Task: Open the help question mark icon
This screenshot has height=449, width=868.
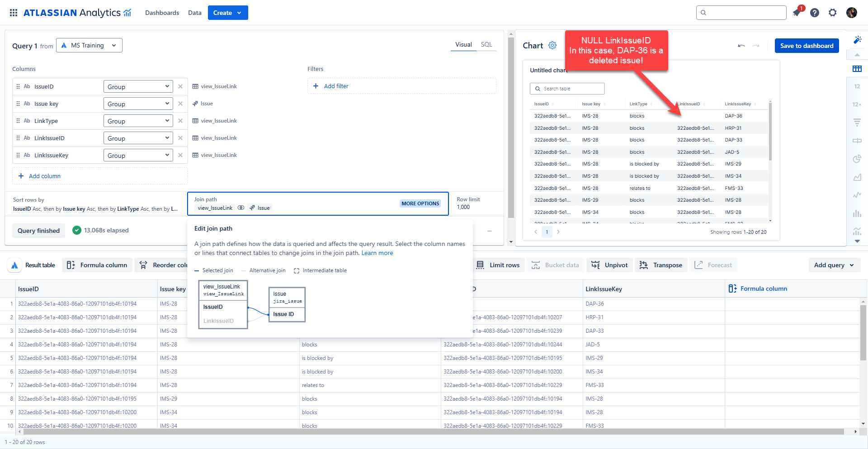Action: tap(815, 13)
